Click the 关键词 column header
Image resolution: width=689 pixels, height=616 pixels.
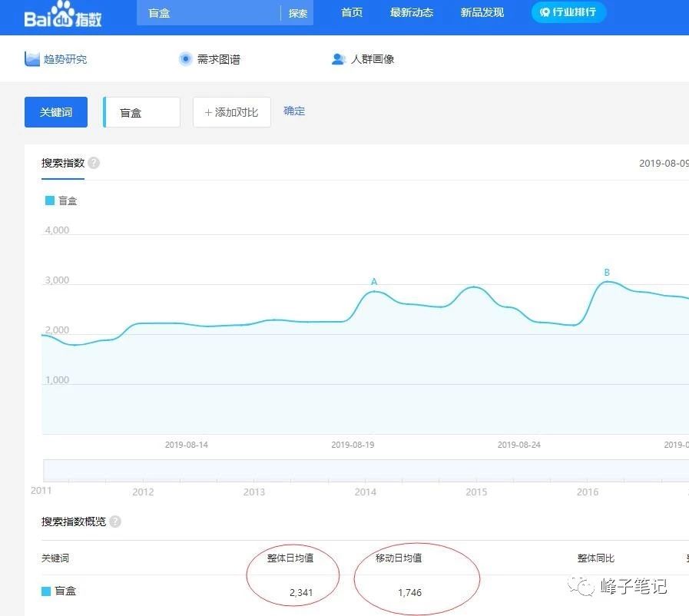pyautogui.click(x=55, y=558)
